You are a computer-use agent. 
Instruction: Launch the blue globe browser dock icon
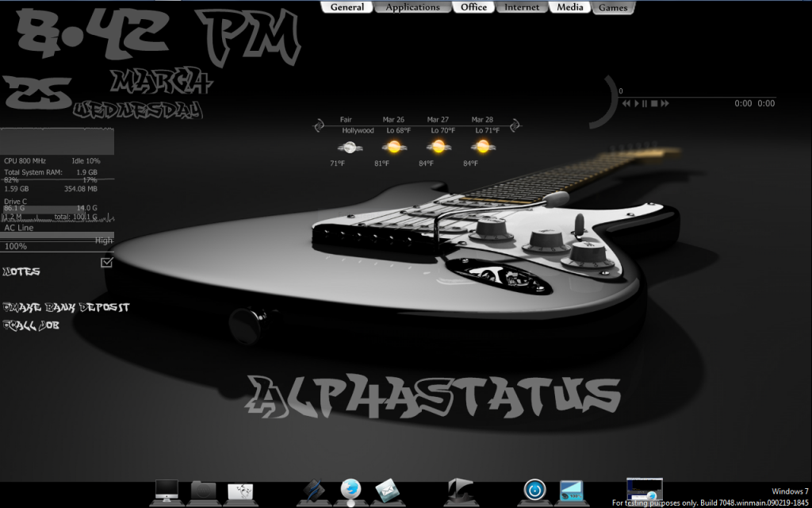[x=350, y=490]
